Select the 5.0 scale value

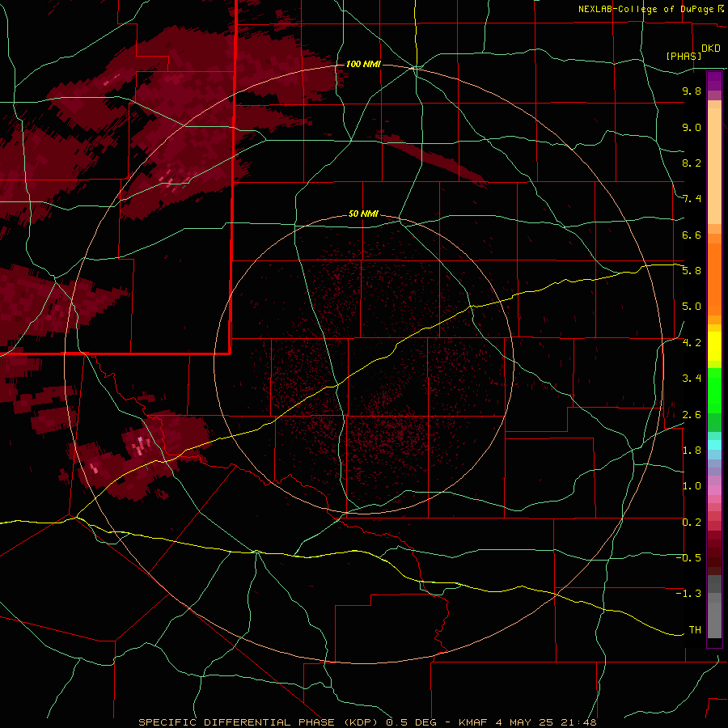(x=692, y=307)
